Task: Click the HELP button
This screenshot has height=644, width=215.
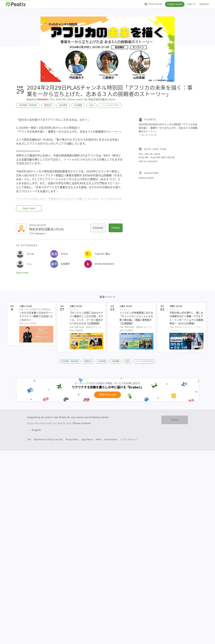Action: [x=174, y=420]
